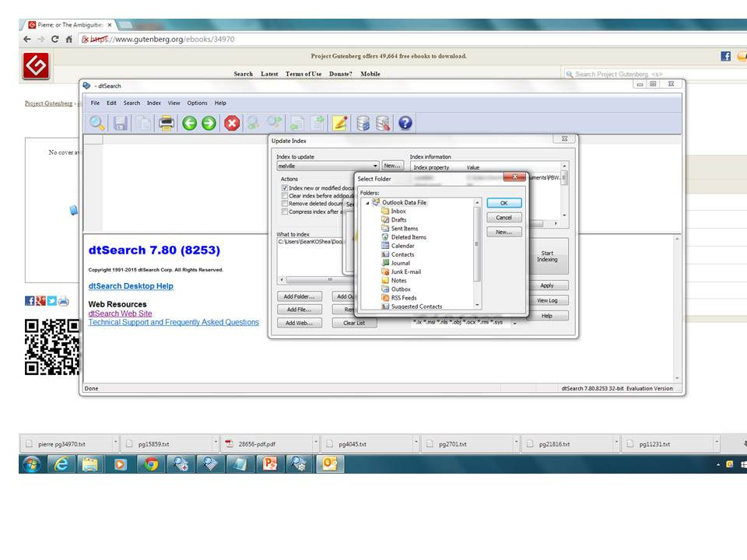Check Compress index after adding documents
747x560 pixels.
[x=285, y=212]
